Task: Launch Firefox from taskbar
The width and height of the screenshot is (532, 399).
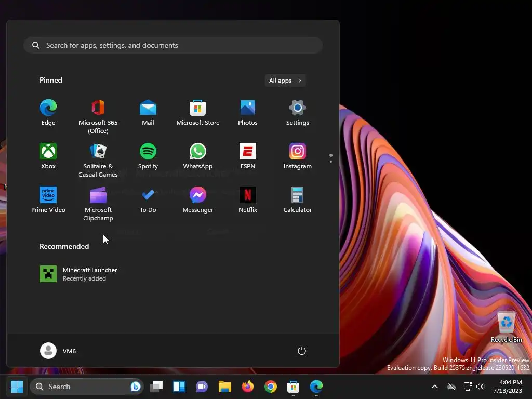Action: coord(248,387)
